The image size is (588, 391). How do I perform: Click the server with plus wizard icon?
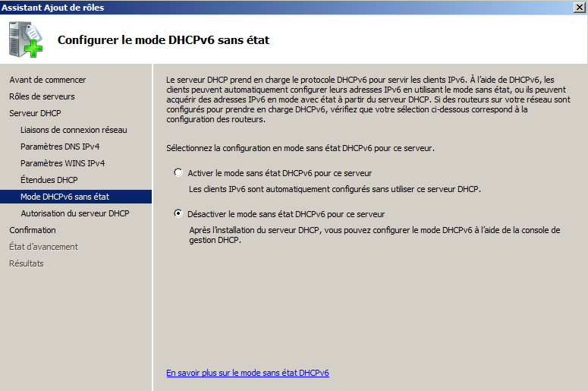pyautogui.click(x=26, y=39)
